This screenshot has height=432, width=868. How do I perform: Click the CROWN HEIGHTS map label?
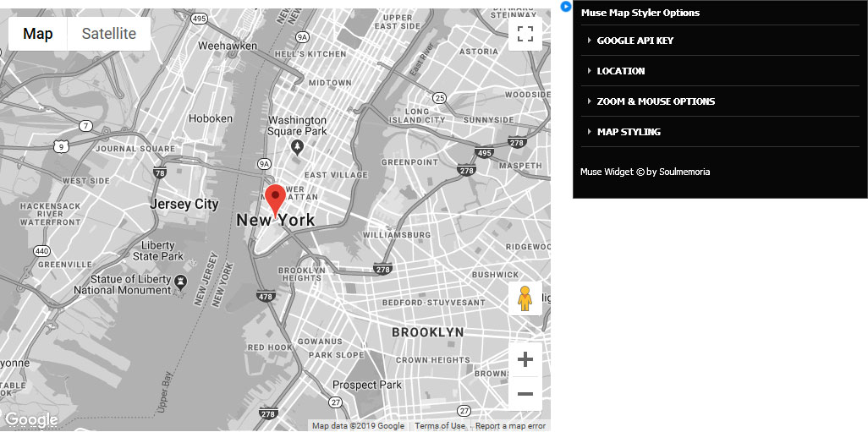point(433,360)
